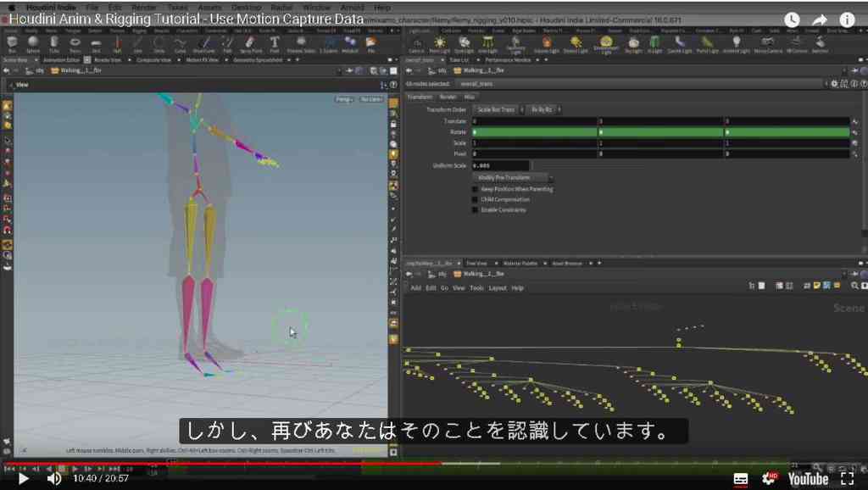The width and height of the screenshot is (868, 490).
Task: Enable the Child Compensation checkbox
Action: 475,200
